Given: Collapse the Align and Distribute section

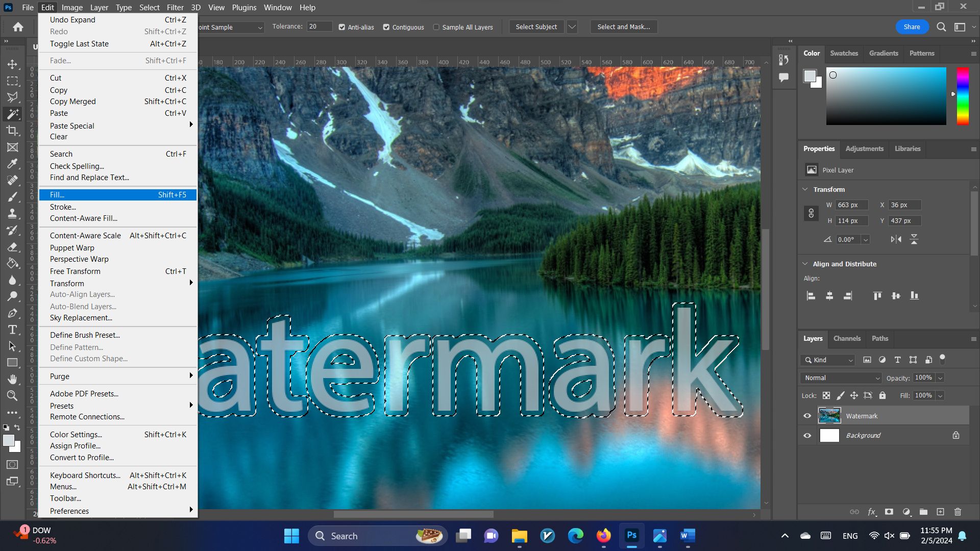Looking at the screenshot, I should [x=805, y=264].
